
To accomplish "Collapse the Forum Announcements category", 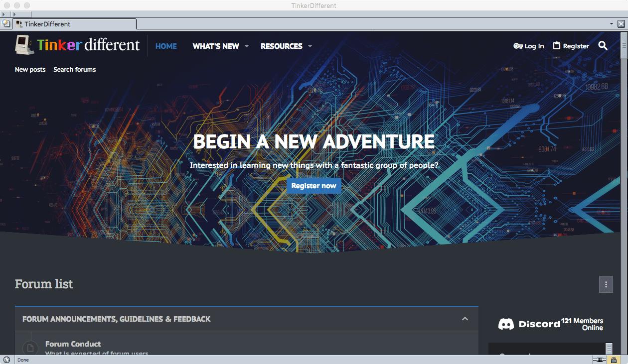I will 465,319.
